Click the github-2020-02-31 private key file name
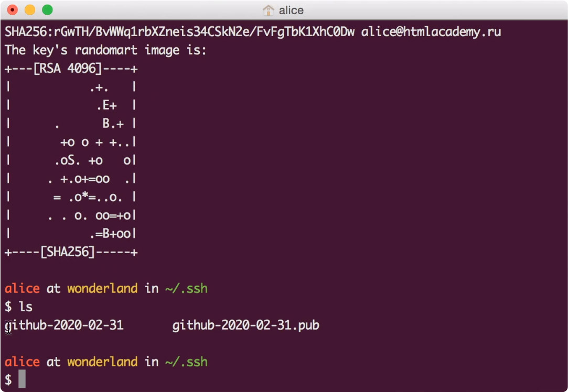The height and width of the screenshot is (392, 568). click(65, 325)
